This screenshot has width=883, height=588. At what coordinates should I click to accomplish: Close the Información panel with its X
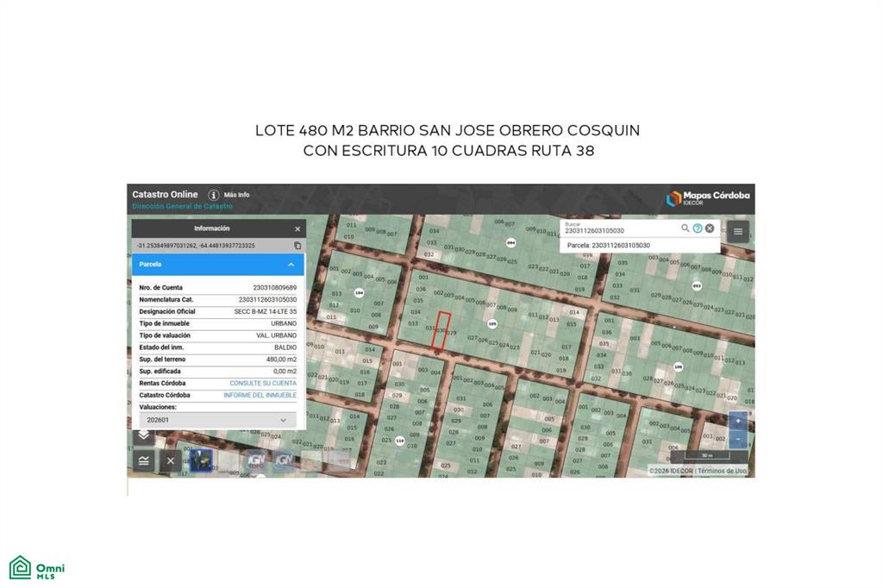point(297,229)
